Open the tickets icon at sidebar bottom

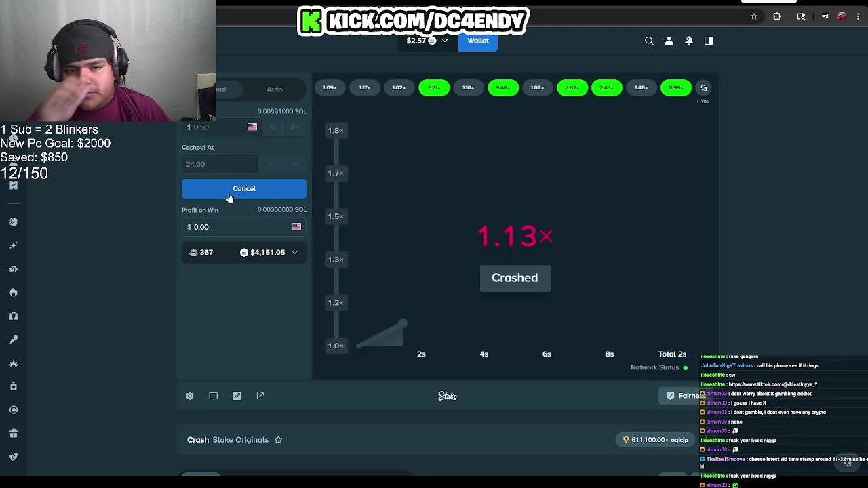(13, 457)
